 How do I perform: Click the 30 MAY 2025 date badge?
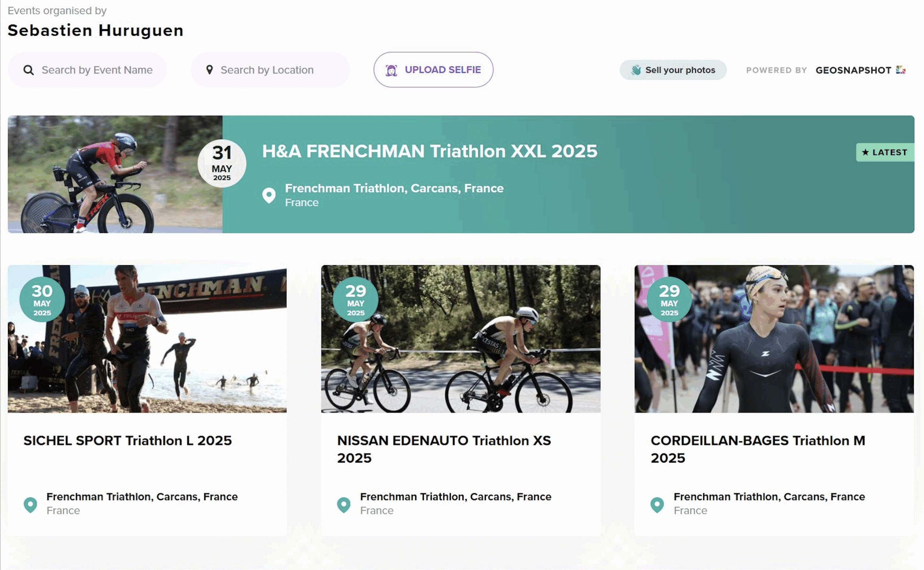point(42,299)
